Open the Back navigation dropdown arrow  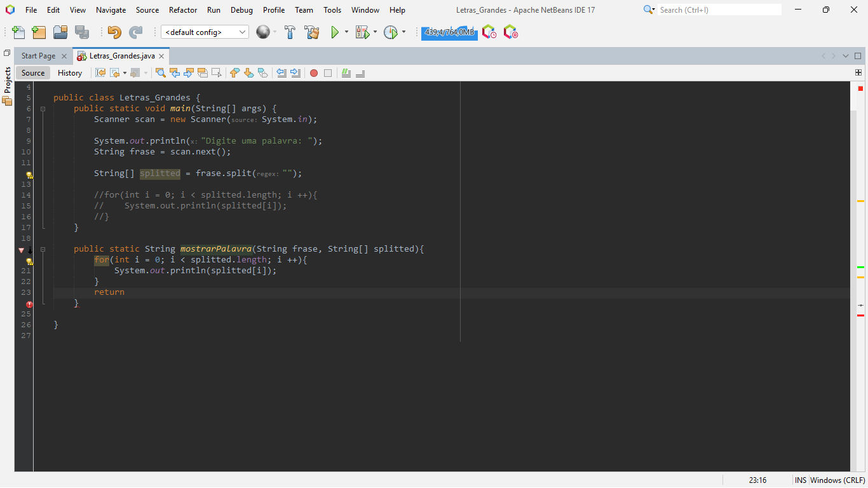pyautogui.click(x=125, y=73)
